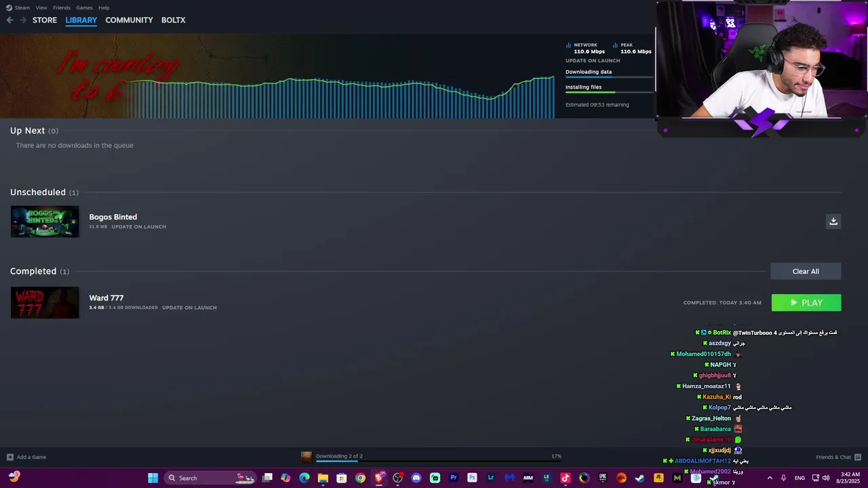Viewport: 868px width, 488px height.
Task: Open the View menu
Action: (41, 7)
